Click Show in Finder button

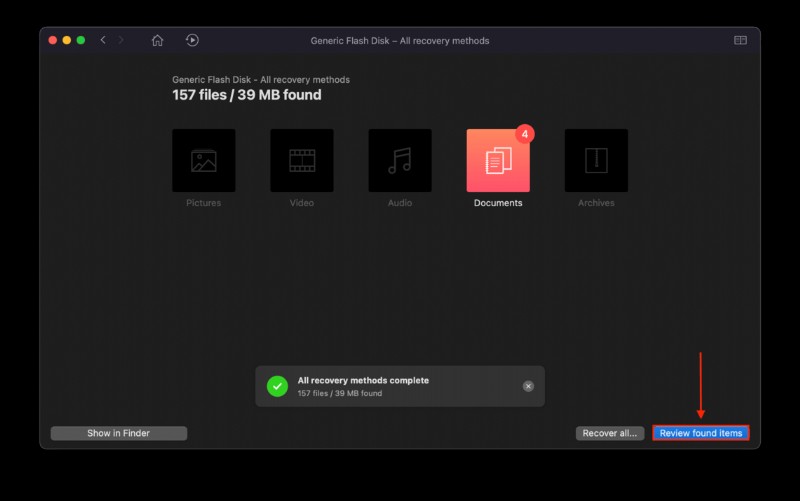coord(119,433)
